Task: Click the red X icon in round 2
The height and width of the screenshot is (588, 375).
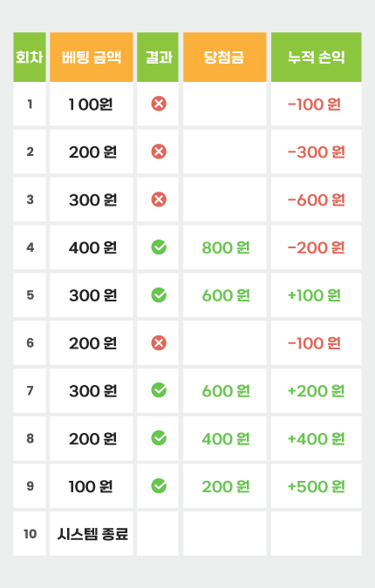Action: coord(159,152)
